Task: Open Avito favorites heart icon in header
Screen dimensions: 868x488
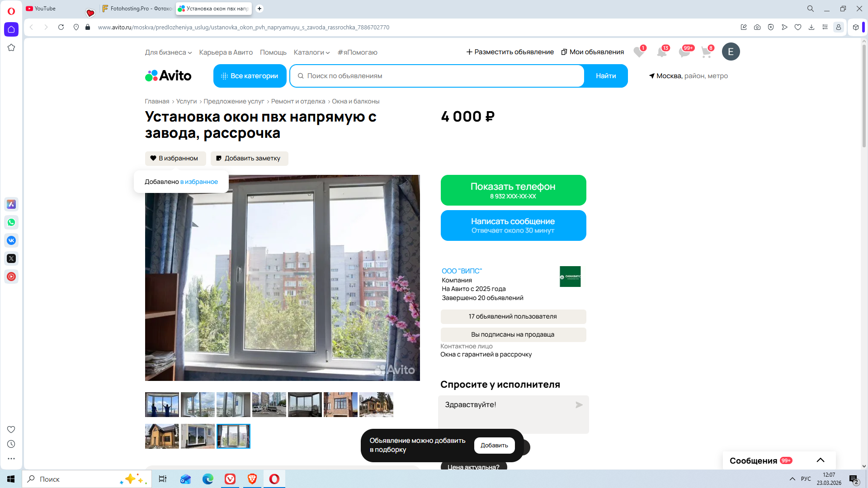Action: (638, 52)
